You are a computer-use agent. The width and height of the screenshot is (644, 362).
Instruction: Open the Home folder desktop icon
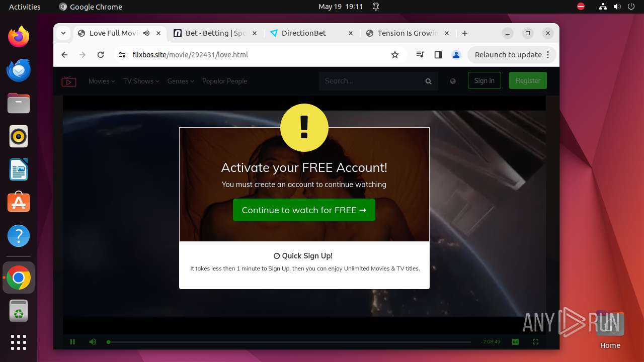[610, 330]
